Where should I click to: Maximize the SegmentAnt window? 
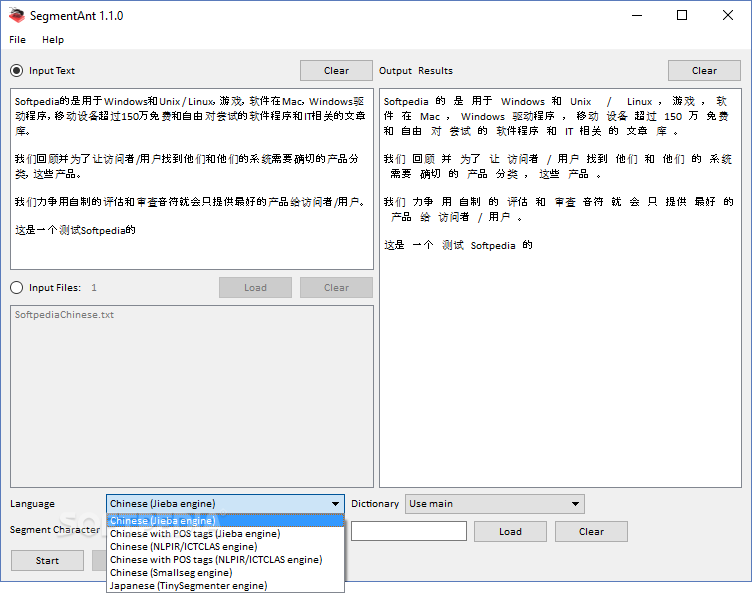(x=682, y=15)
